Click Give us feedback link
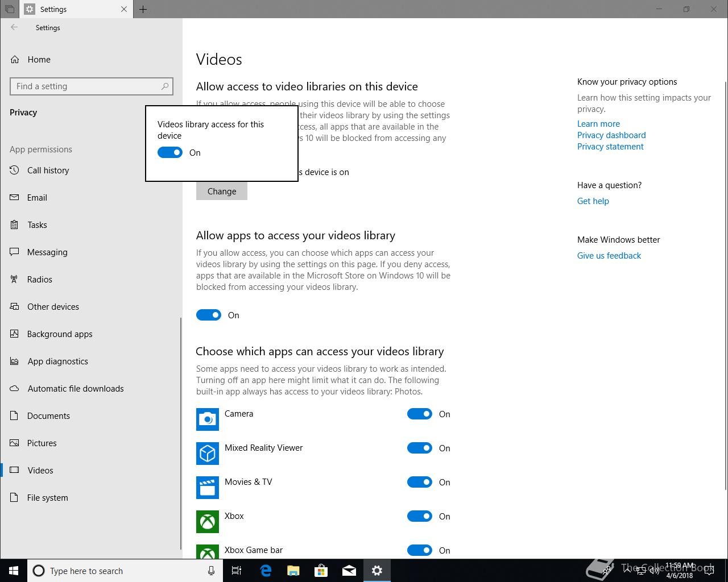The width and height of the screenshot is (728, 582). [x=609, y=256]
